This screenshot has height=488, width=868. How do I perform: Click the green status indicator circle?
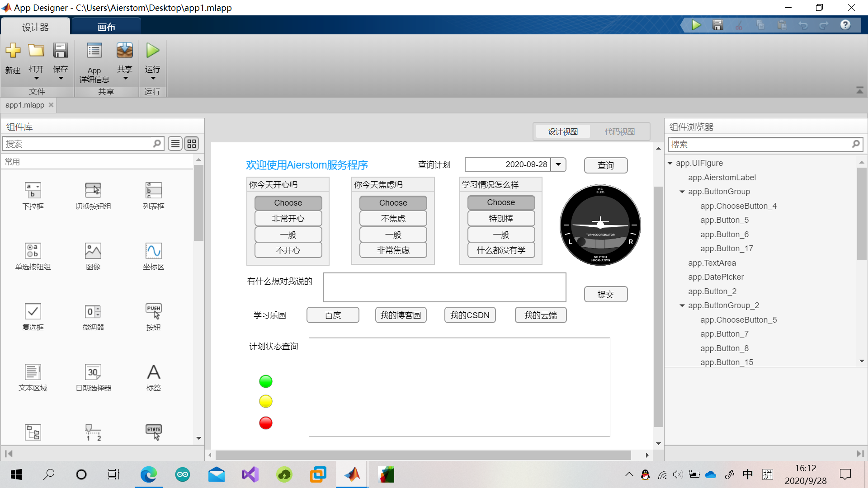266,381
